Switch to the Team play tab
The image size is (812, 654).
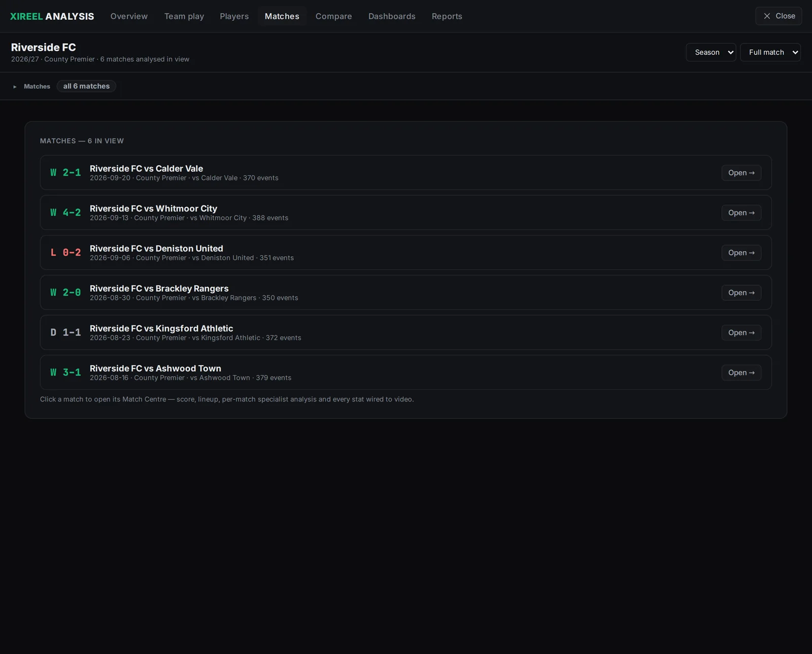184,16
